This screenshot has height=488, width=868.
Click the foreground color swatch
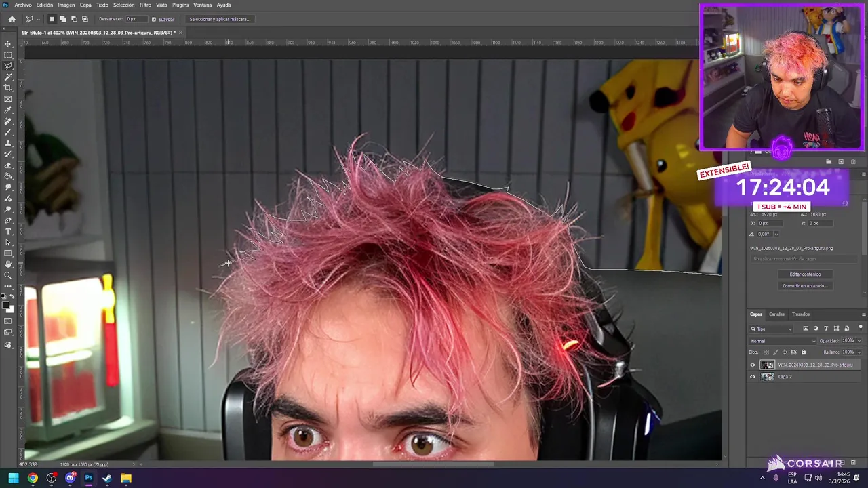click(6, 306)
